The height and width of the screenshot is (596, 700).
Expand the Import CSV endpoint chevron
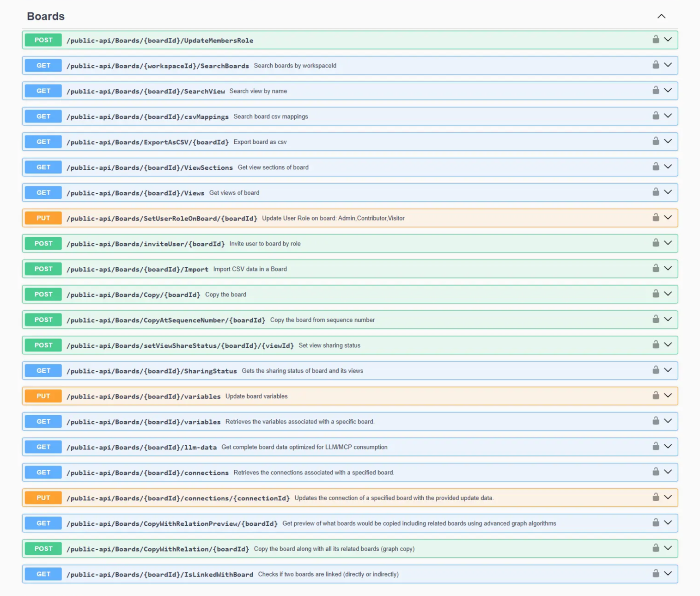pyautogui.click(x=668, y=269)
